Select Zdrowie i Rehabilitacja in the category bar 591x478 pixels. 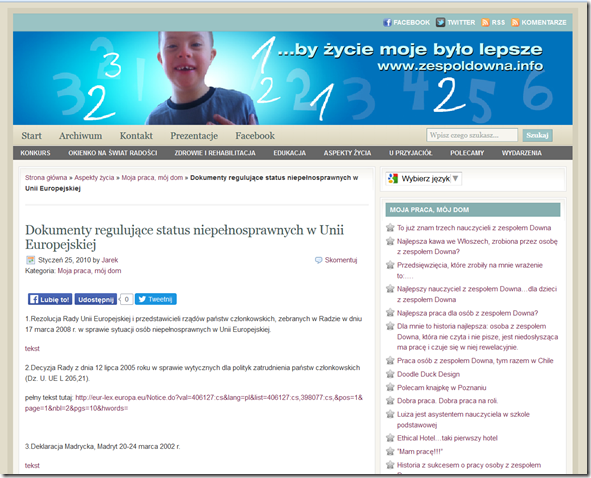coord(215,153)
